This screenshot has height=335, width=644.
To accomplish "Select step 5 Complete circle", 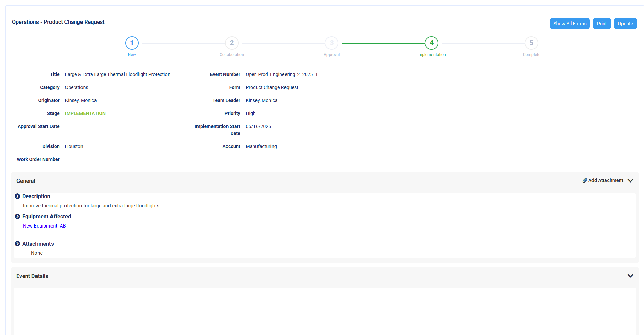I will 531,43.
